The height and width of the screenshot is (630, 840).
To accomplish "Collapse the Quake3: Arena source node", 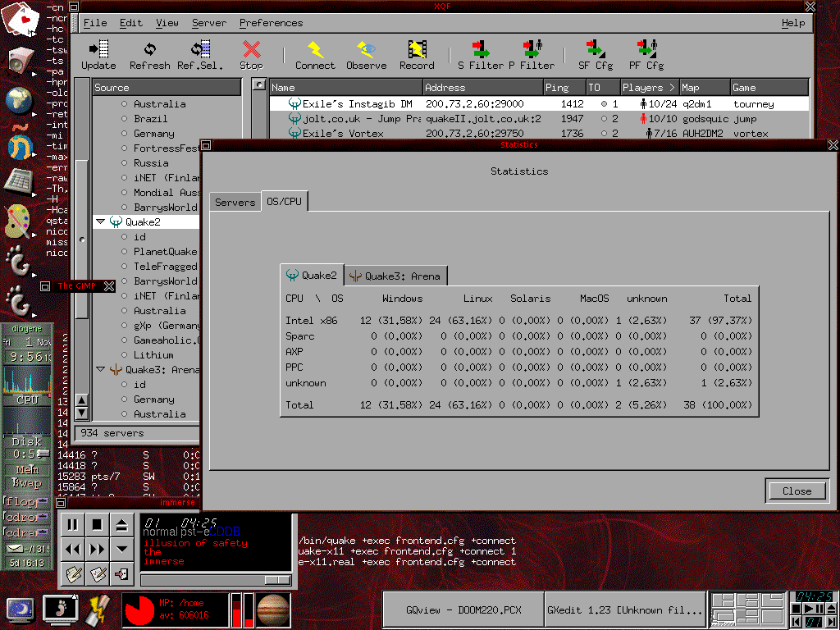I will tap(100, 370).
